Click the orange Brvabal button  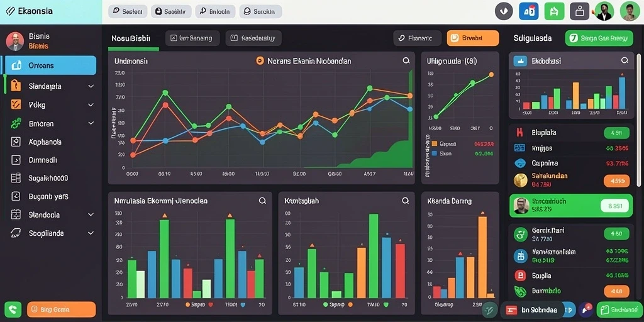click(x=473, y=38)
